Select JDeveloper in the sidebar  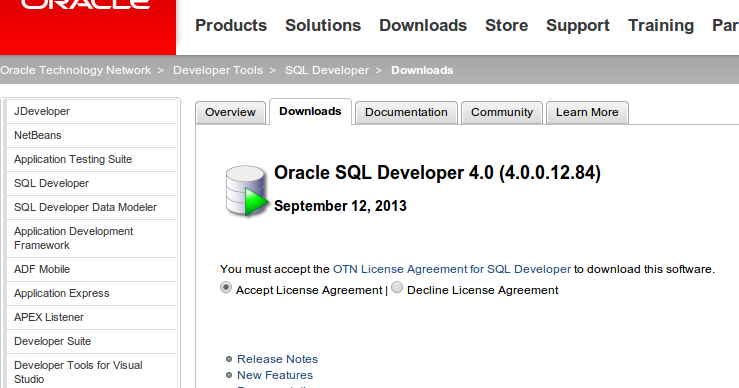click(x=92, y=111)
